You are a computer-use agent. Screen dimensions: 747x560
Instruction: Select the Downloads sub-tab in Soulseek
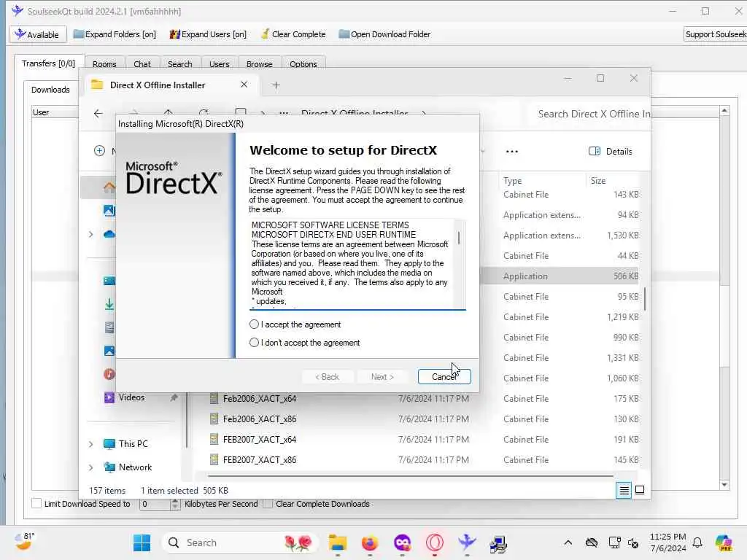pos(50,90)
